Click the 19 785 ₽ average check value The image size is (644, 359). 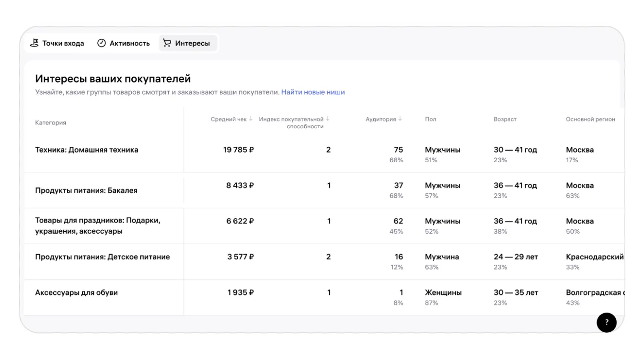click(238, 150)
